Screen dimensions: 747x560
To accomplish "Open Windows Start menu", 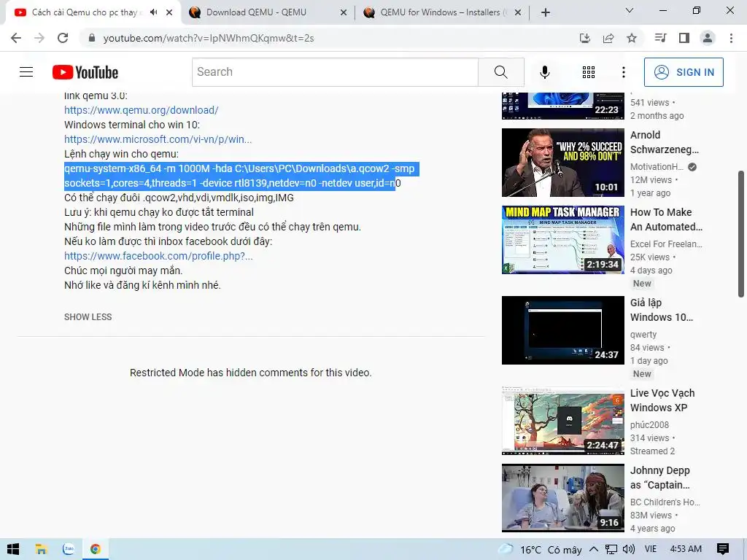I will (x=13, y=549).
